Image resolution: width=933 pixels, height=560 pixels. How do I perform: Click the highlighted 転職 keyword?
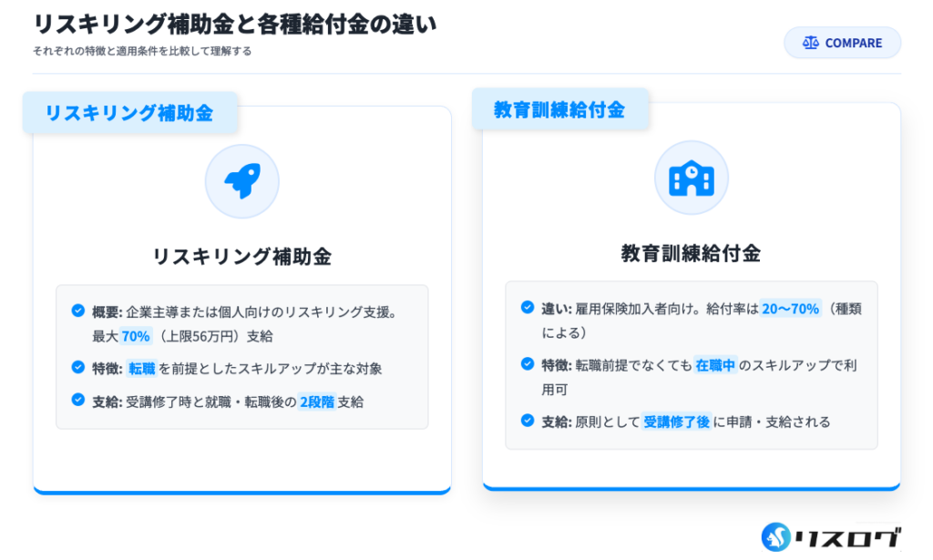(142, 369)
